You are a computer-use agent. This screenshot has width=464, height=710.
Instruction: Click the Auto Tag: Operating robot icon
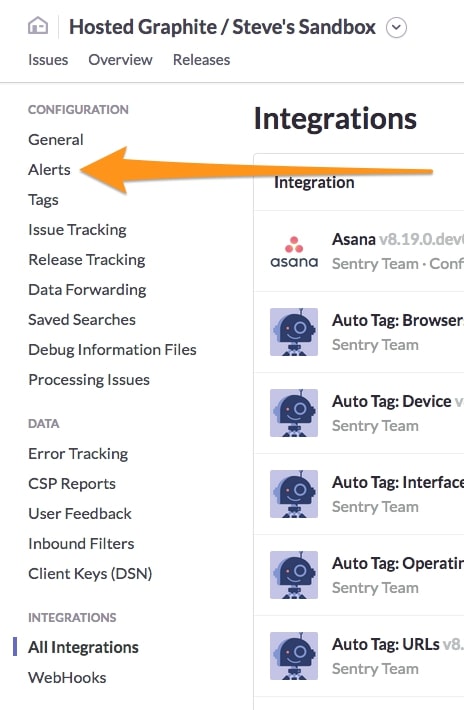(294, 575)
